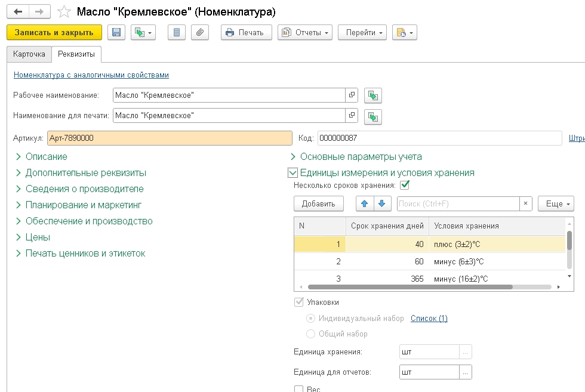Add item to favorites with star icon
This screenshot has height=392, width=585.
[64, 12]
